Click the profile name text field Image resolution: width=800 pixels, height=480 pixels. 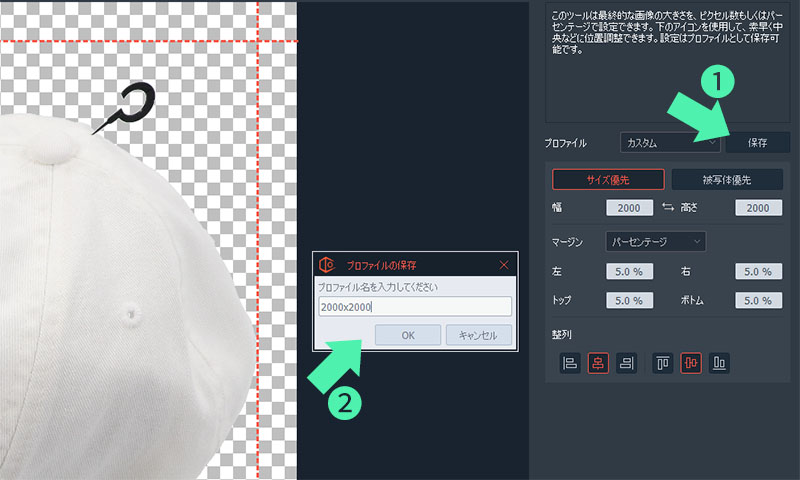click(x=414, y=307)
